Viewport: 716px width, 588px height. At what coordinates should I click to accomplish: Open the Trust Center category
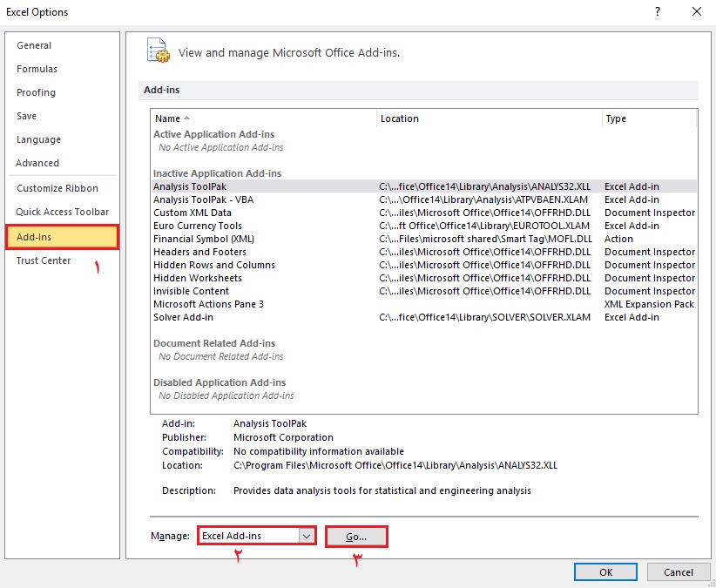point(44,260)
